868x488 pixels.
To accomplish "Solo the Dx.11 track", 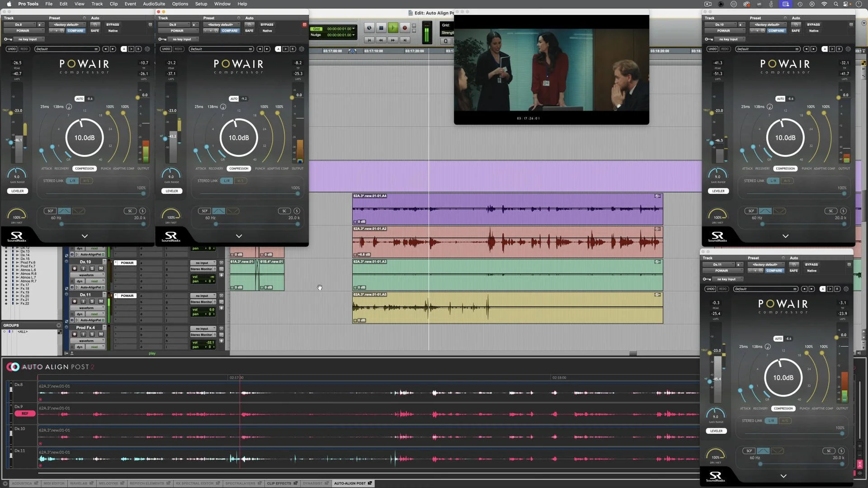I will [92, 301].
